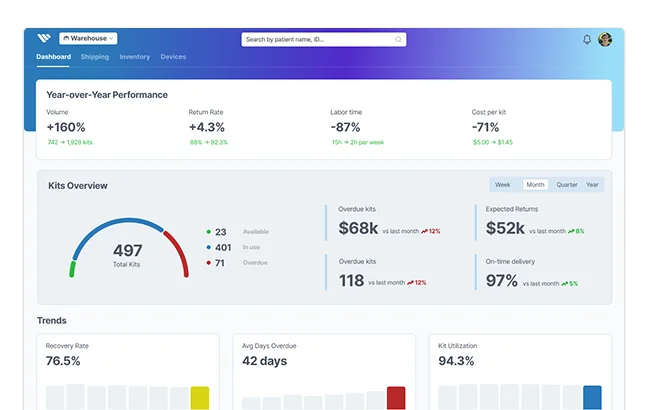Go to the Devices tab
This screenshot has height=410, width=648.
click(x=173, y=57)
